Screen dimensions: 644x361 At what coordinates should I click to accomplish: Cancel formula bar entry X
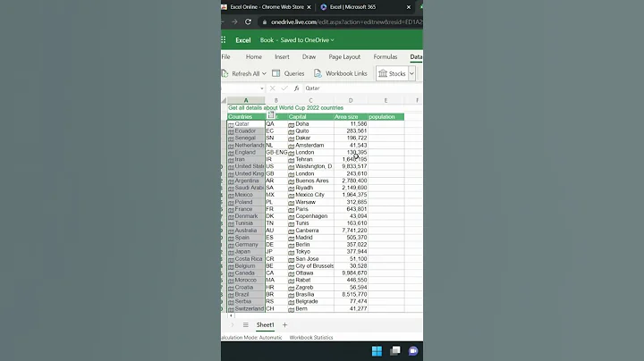click(272, 88)
